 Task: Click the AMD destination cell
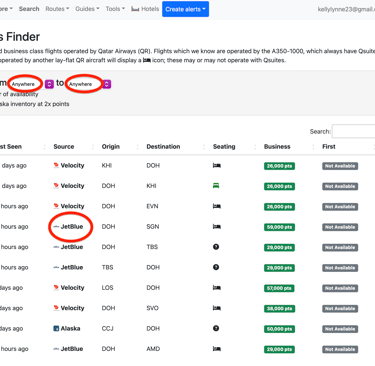153,349
